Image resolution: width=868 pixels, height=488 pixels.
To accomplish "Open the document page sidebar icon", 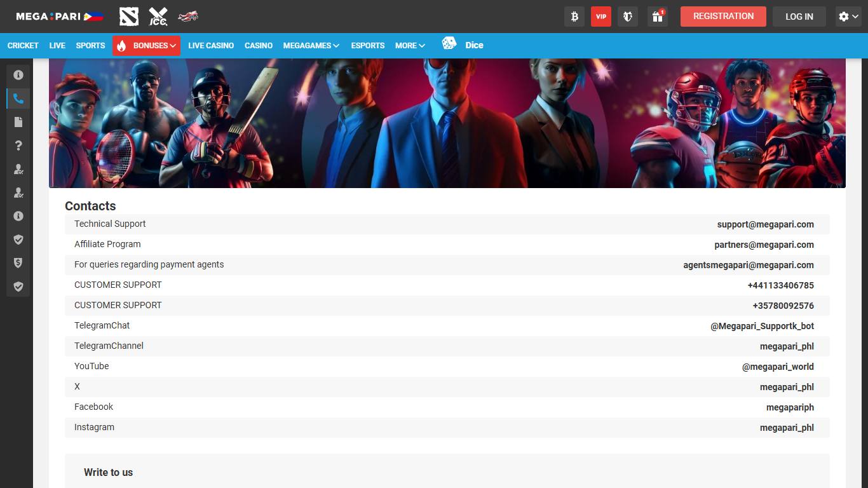I will point(18,122).
